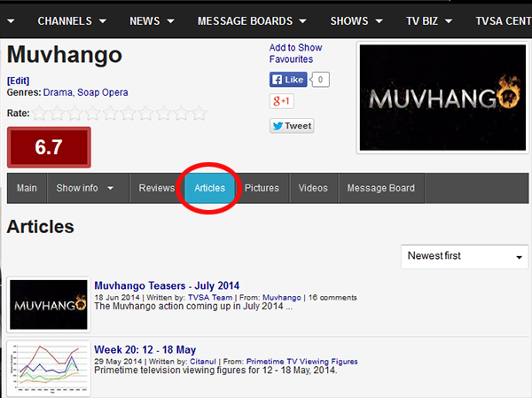Open Citanul author profile link
This screenshot has height=398, width=532.
click(x=202, y=362)
